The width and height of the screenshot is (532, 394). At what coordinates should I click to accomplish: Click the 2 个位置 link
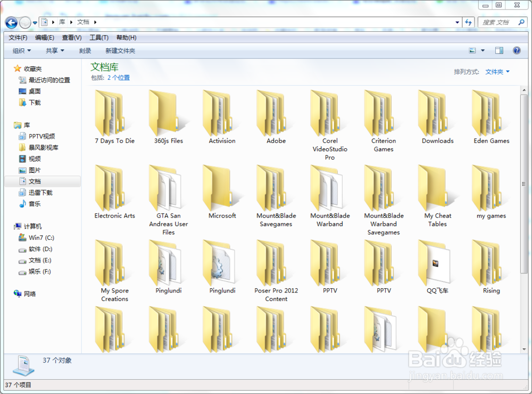119,78
